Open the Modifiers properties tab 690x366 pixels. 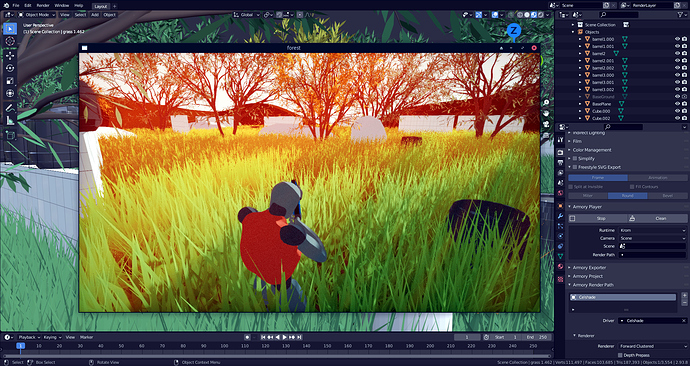(x=560, y=216)
